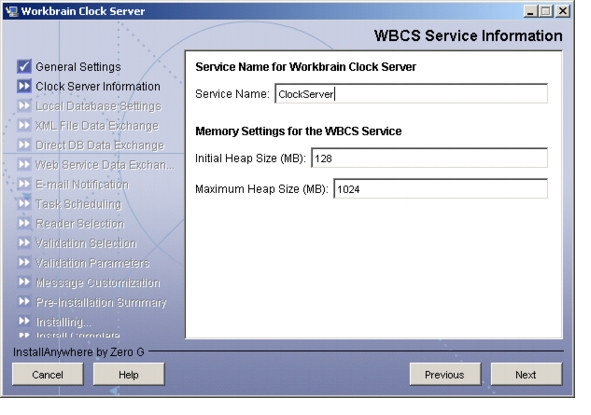591x415 pixels.
Task: Click the XML File Data Exchange arrow icon
Action: pyautogui.click(x=24, y=126)
